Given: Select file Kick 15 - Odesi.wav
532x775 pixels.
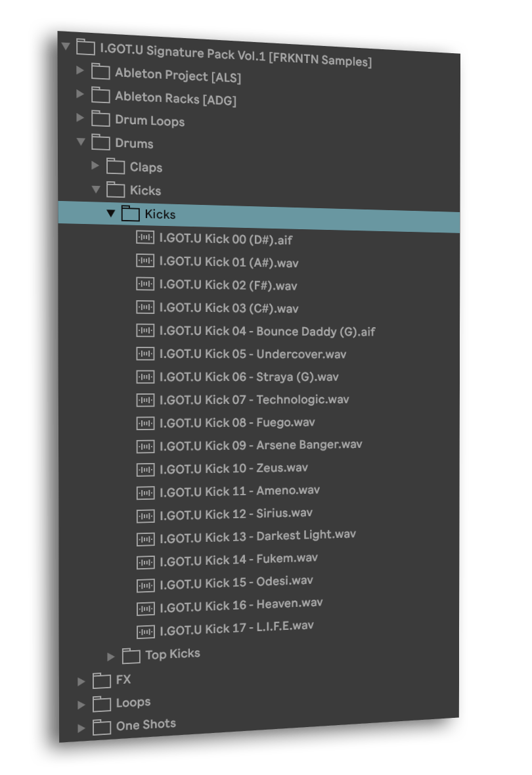Looking at the screenshot, I should pos(236,583).
